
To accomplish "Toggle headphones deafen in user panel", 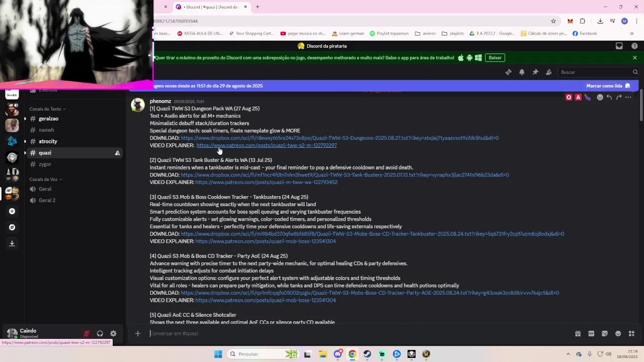I will point(100,333).
